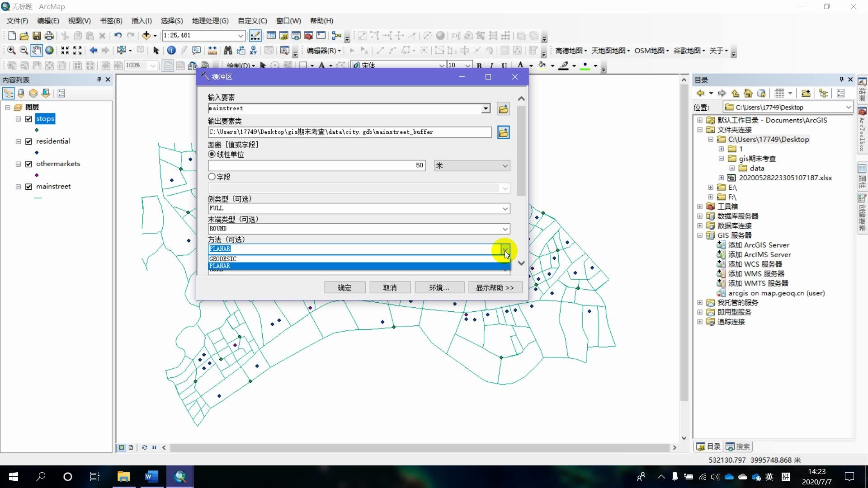Click the Full Extent globe icon
Image resolution: width=868 pixels, height=488 pixels.
coord(49,50)
